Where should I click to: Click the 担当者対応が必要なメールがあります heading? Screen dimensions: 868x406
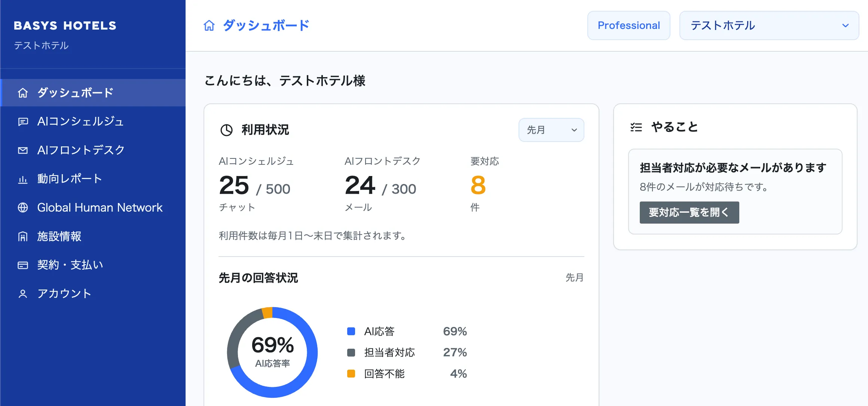click(x=733, y=167)
